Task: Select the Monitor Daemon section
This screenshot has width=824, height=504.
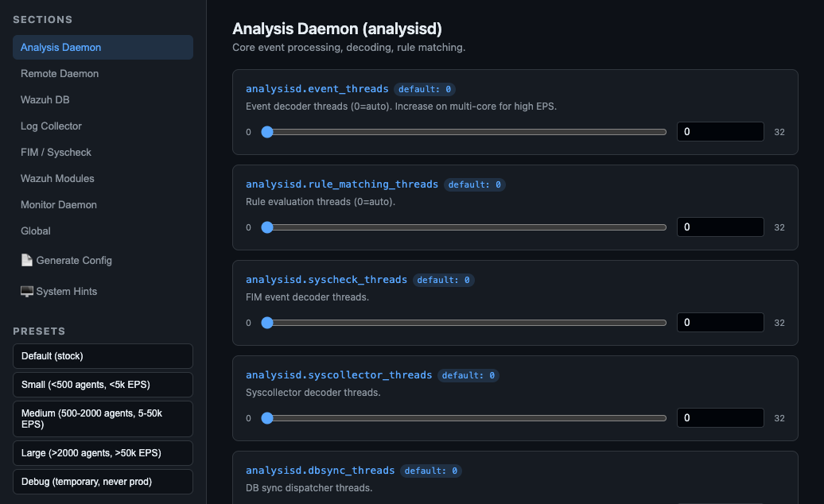Action: coord(103,205)
